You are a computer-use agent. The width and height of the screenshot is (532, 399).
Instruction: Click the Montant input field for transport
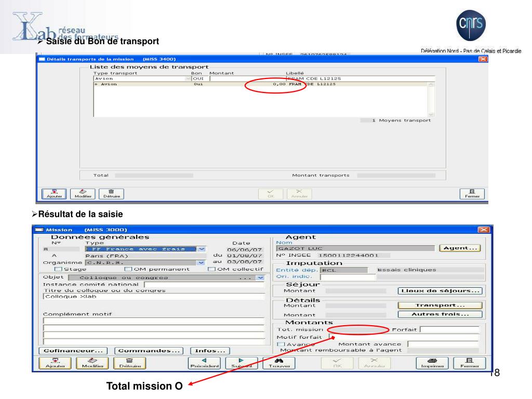tap(248, 78)
